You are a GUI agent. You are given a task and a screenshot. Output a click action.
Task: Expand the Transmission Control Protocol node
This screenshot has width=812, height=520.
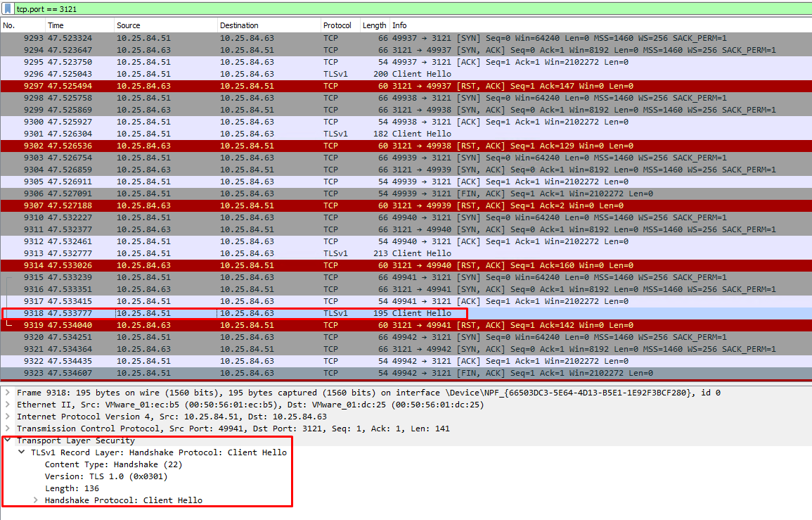[x=8, y=429]
